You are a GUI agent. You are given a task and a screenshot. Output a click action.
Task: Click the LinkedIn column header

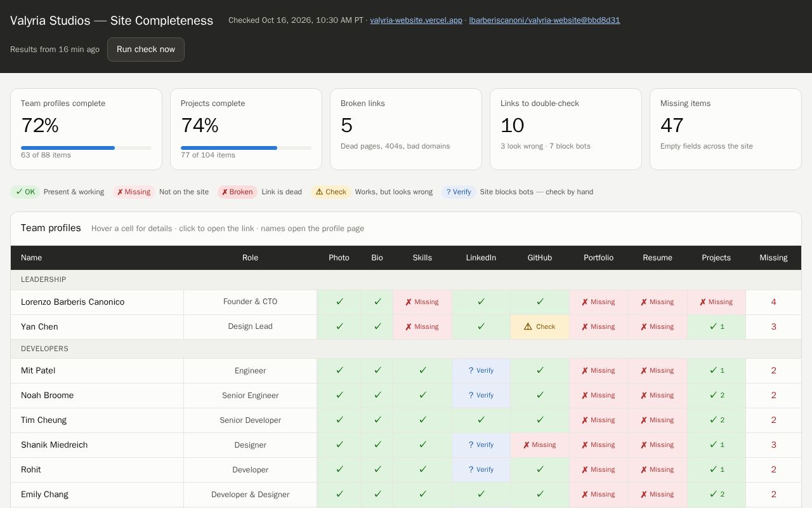(481, 258)
